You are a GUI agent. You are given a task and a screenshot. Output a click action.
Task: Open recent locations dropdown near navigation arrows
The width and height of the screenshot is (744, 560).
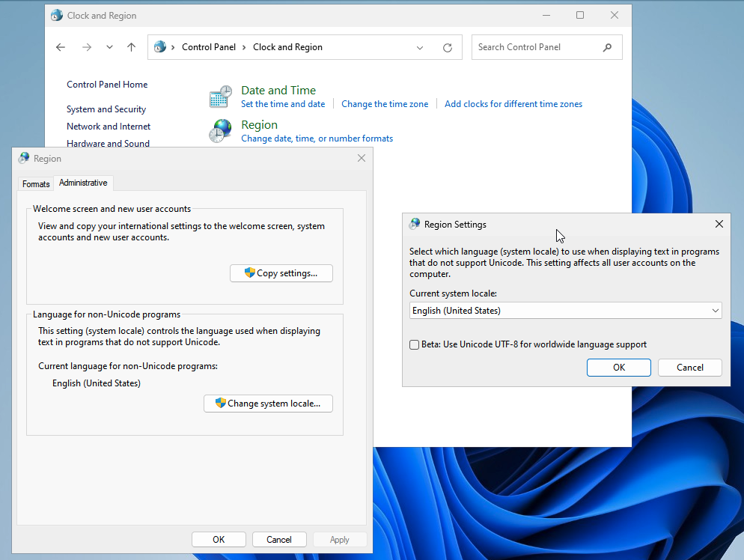pos(109,47)
